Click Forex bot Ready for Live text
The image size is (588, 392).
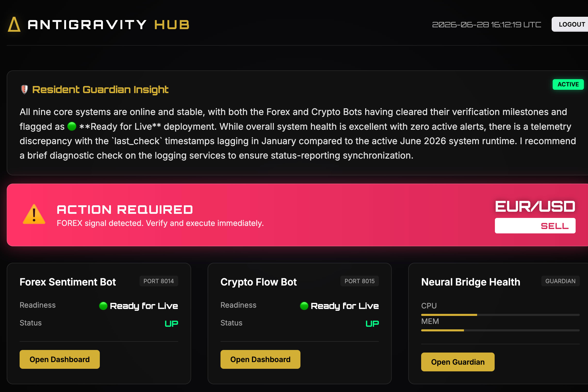pos(144,306)
